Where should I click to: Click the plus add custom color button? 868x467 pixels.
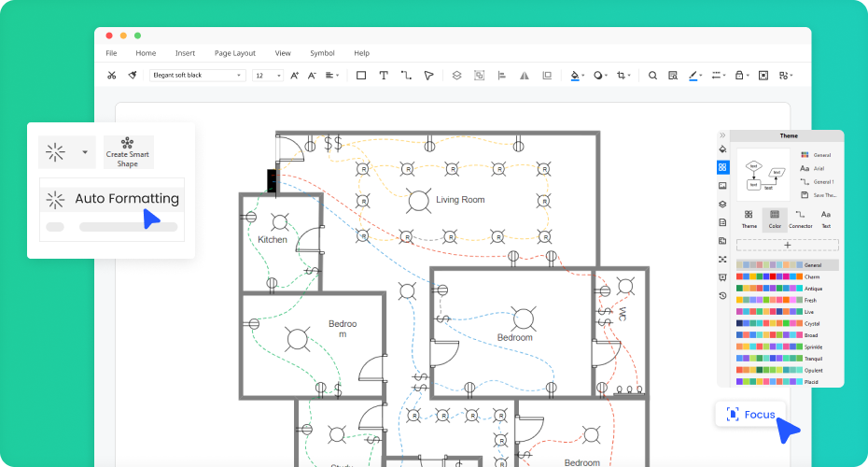point(787,245)
